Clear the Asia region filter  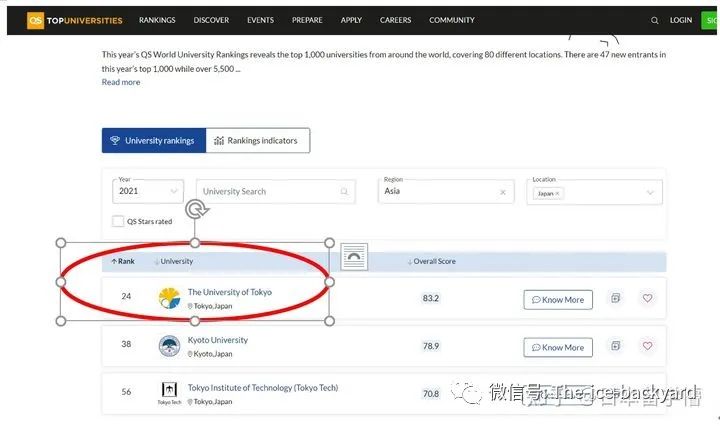tap(503, 192)
